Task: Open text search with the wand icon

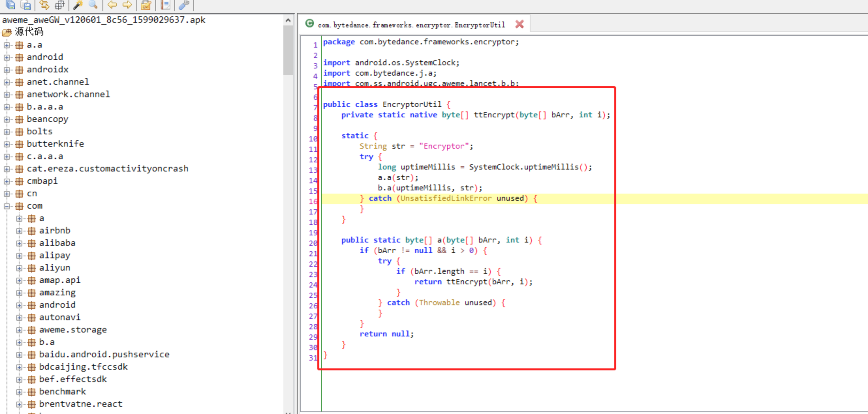Action: click(78, 5)
